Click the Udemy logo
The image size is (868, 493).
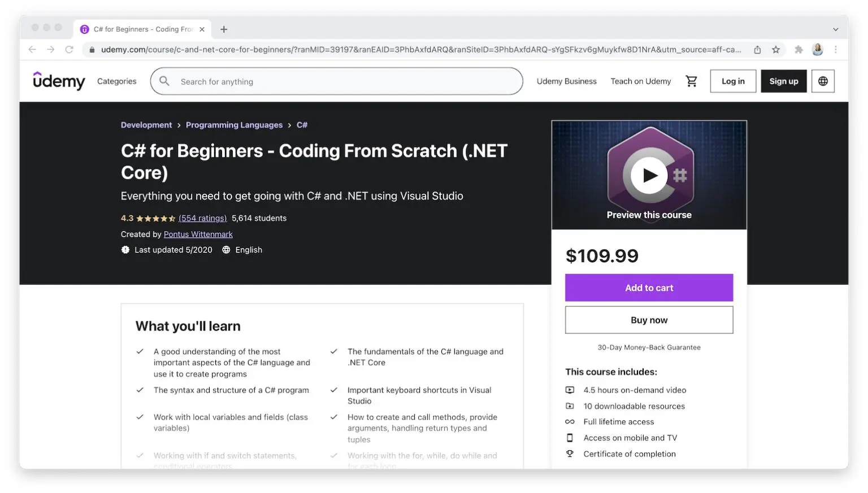[x=58, y=81]
